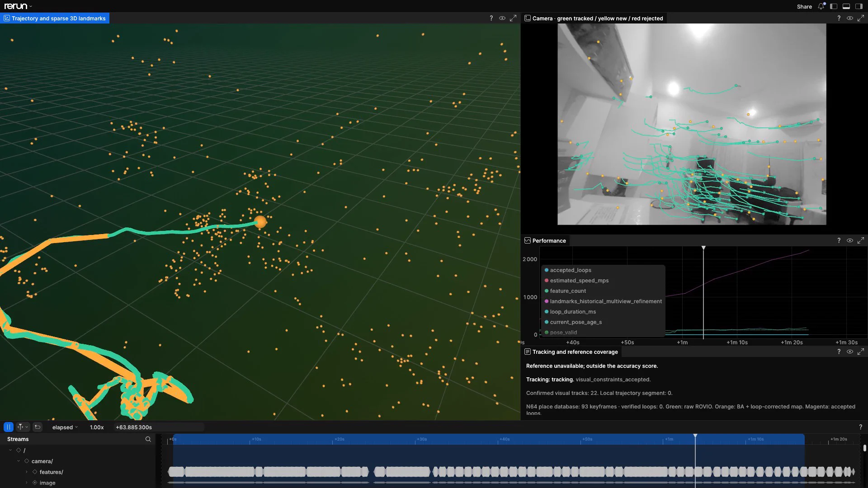Toggle the right selection panel
868x488 pixels.
coord(859,6)
